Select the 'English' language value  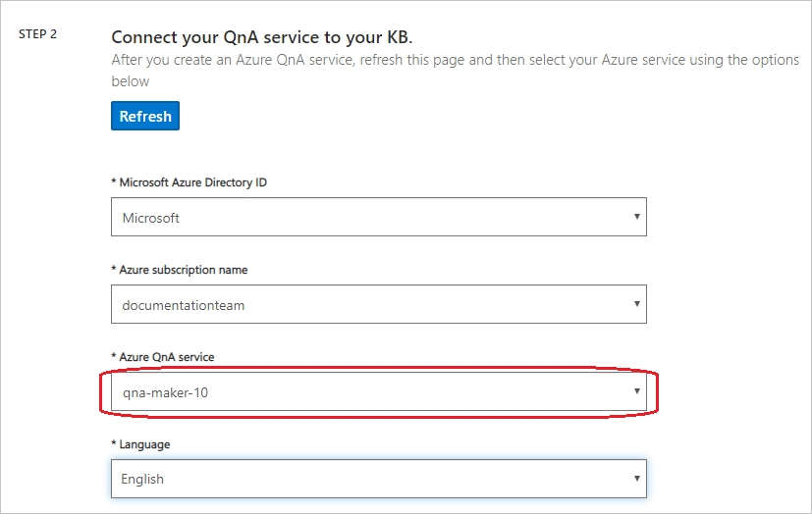142,480
